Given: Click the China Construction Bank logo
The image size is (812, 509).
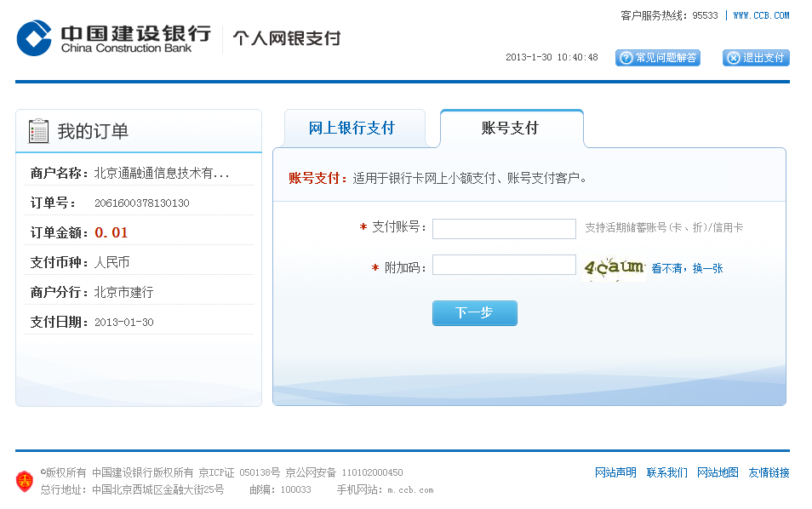Looking at the screenshot, I should tap(114, 38).
